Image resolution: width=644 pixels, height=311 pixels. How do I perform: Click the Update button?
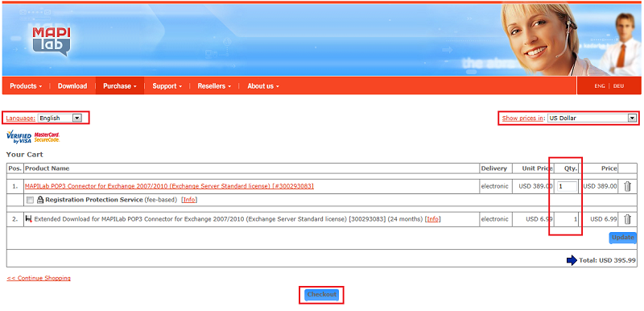[x=622, y=238]
